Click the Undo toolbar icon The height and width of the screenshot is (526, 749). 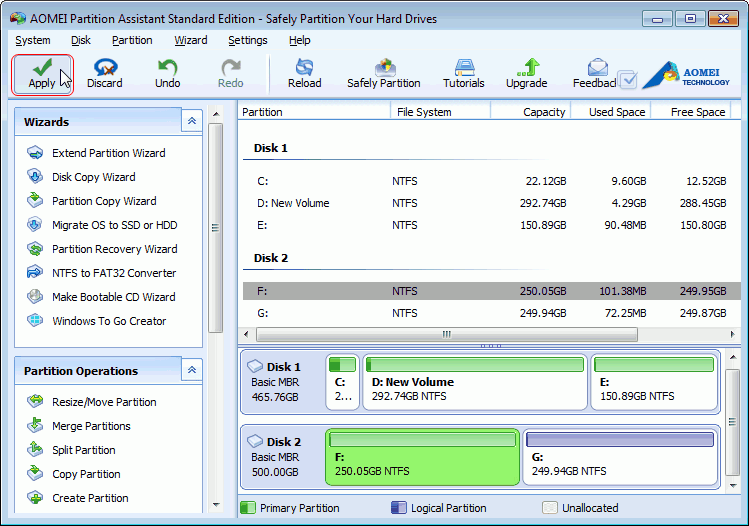[x=167, y=74]
